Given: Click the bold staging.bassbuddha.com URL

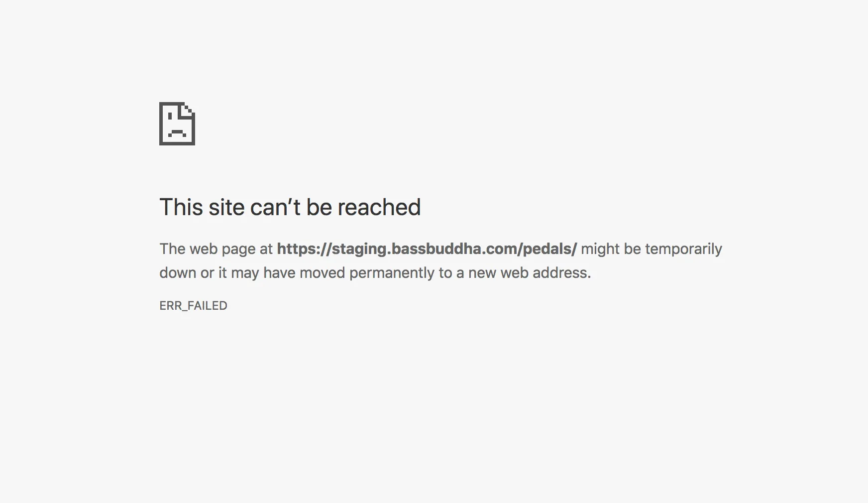Looking at the screenshot, I should coord(427,249).
